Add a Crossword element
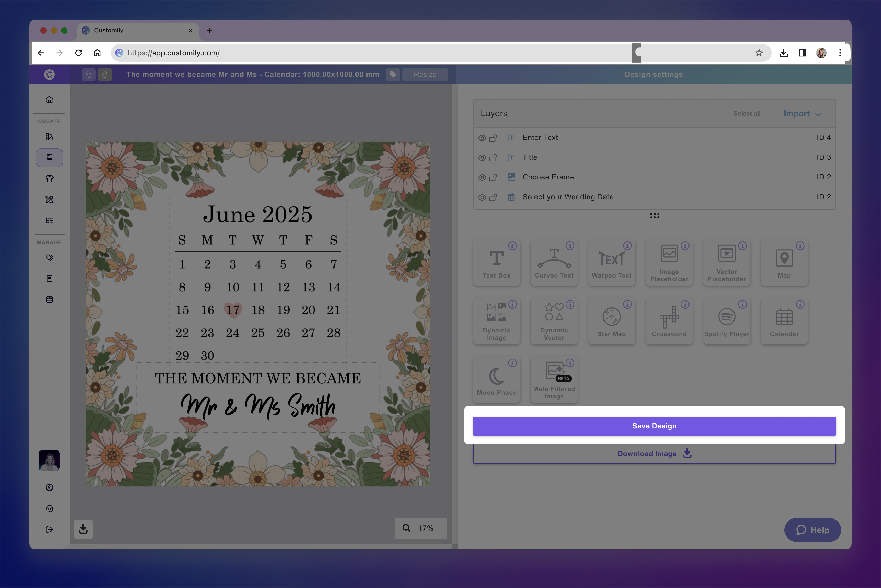The image size is (881, 588). pos(669,321)
